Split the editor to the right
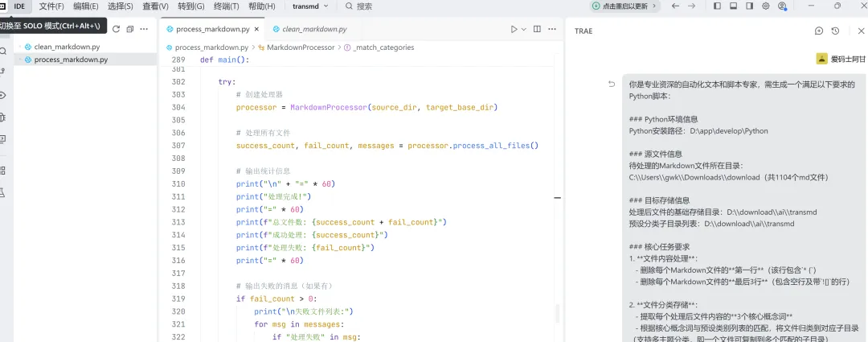This screenshot has width=868, height=342. [537, 30]
